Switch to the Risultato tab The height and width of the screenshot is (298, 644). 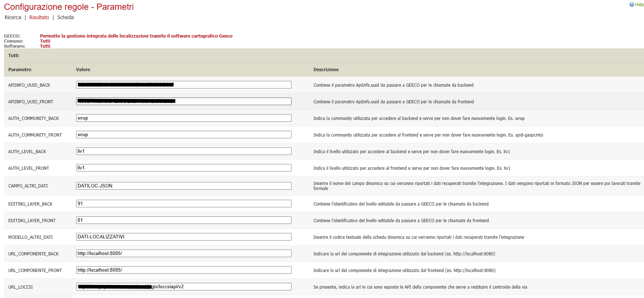(39, 17)
